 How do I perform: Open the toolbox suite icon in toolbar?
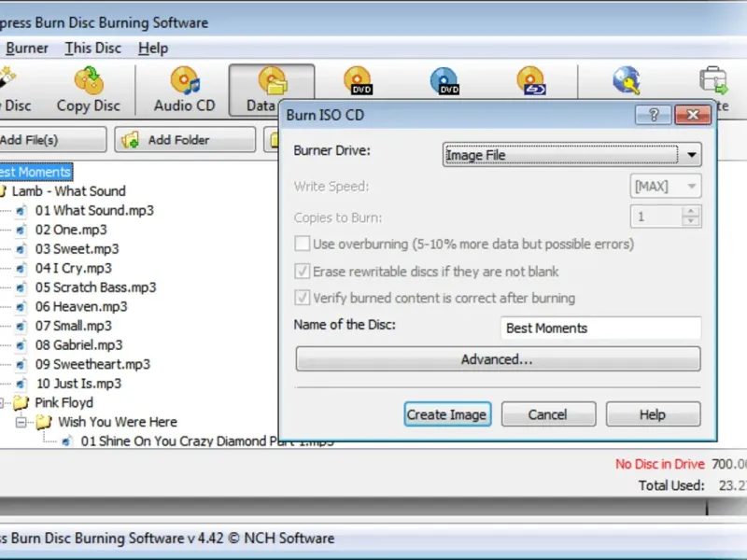pos(713,80)
